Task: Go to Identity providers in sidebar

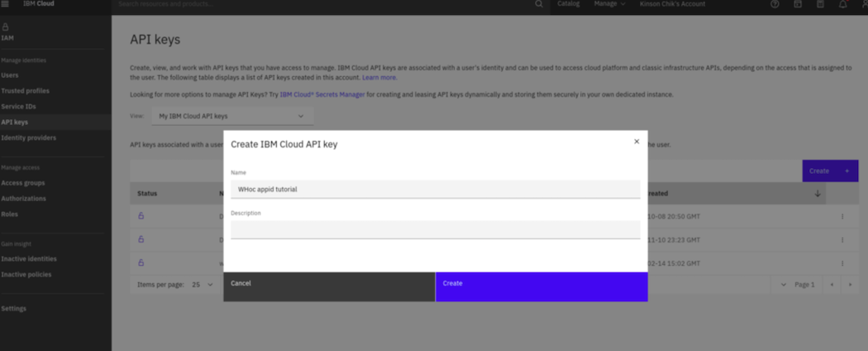Action: click(x=28, y=137)
